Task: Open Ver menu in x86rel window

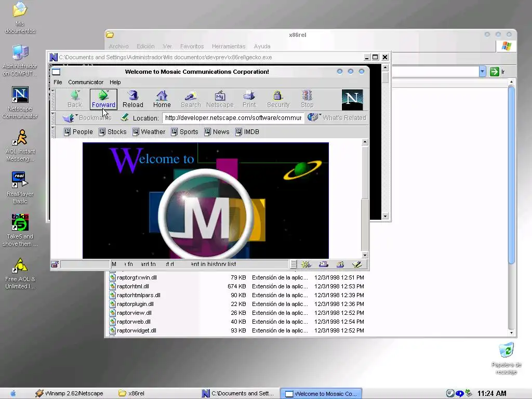Action: (x=167, y=46)
